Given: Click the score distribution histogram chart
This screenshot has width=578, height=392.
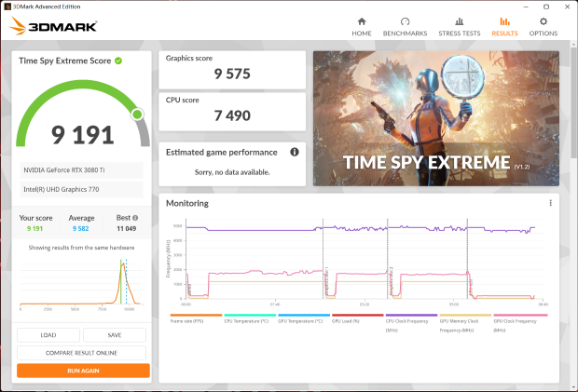Looking at the screenshot, I should pos(81,283).
